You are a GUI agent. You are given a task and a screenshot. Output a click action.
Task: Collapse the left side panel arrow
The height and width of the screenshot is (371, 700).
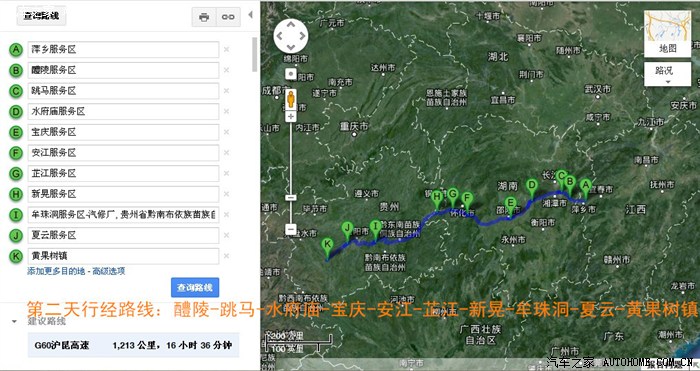coord(250,15)
